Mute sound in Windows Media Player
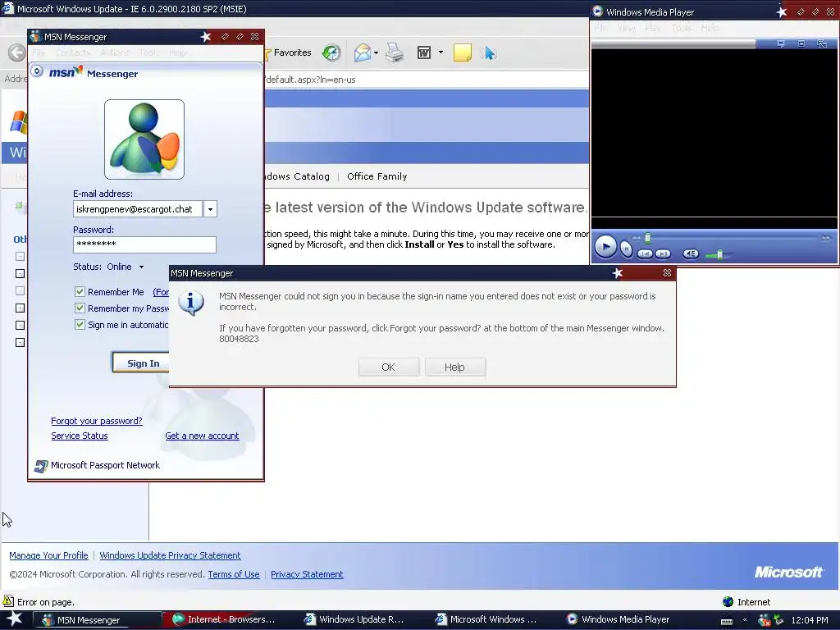This screenshot has width=840, height=630. (691, 254)
